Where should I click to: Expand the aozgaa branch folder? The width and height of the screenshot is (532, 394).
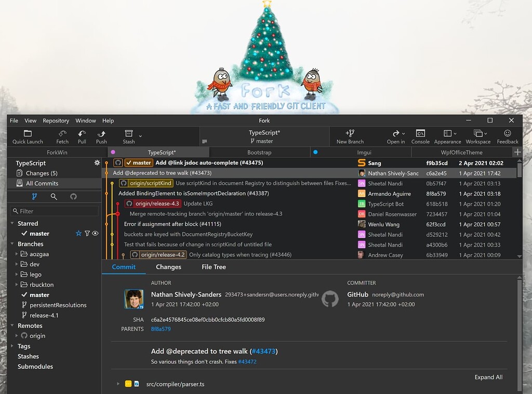pos(16,254)
